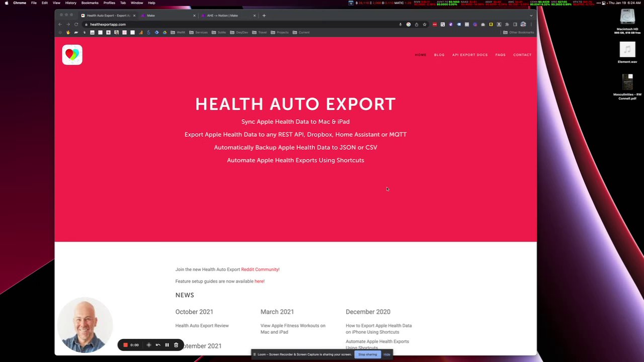The width and height of the screenshot is (644, 362).
Task: Open the API EXPORT DOCS nav link
Action: tap(470, 55)
